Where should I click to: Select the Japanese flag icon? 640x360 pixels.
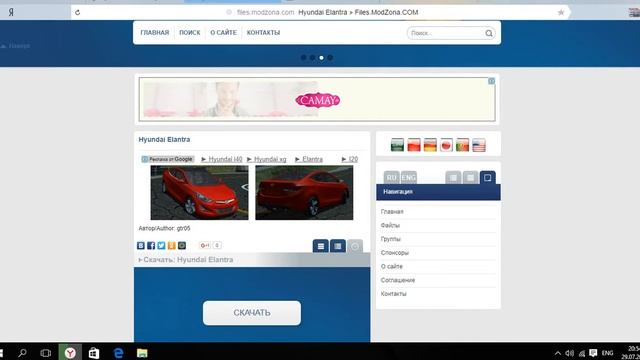[446, 145]
